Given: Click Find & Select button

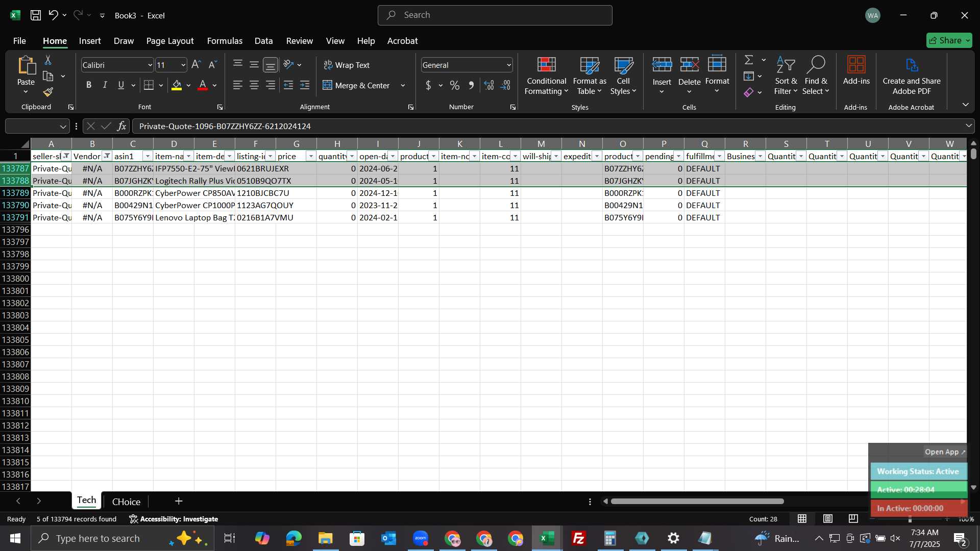Looking at the screenshot, I should coord(816,76).
